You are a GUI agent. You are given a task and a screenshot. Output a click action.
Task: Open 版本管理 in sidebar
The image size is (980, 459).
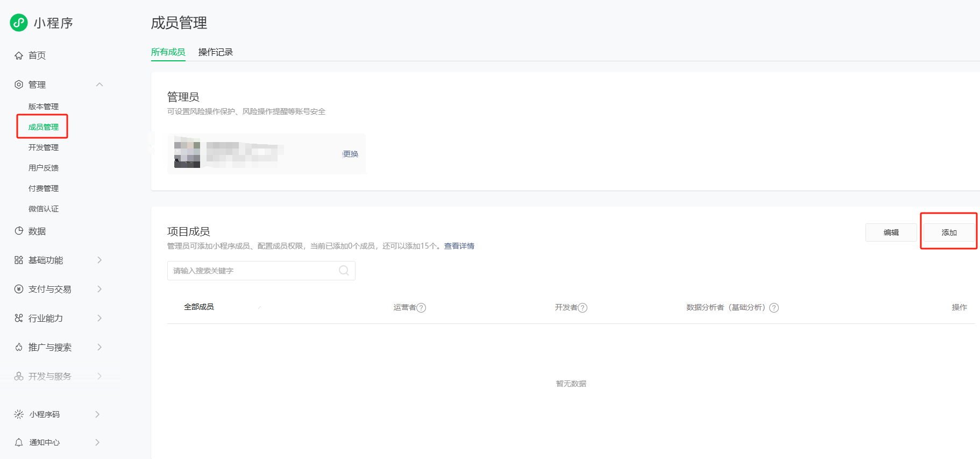pyautogui.click(x=44, y=107)
